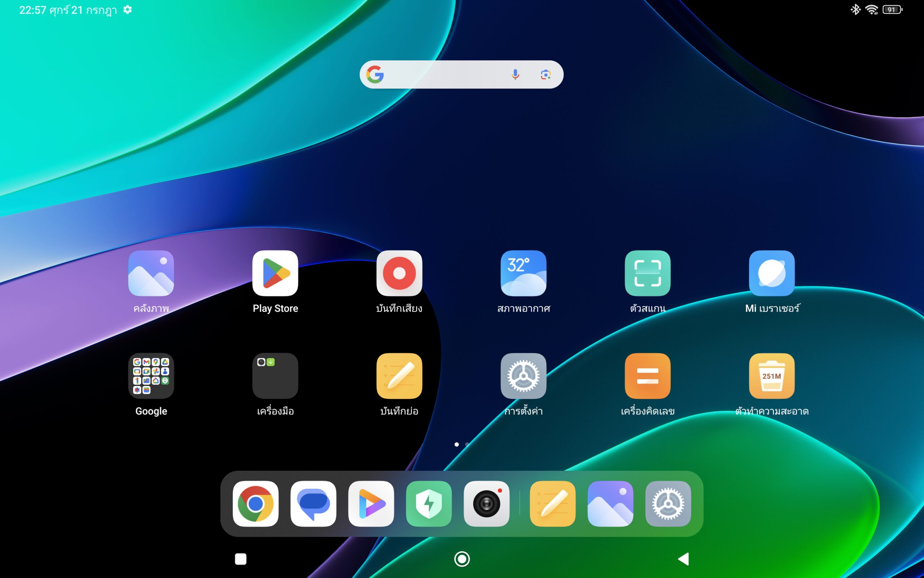Tap the date ศุกร์ 21 กรกฎา

coord(83,10)
